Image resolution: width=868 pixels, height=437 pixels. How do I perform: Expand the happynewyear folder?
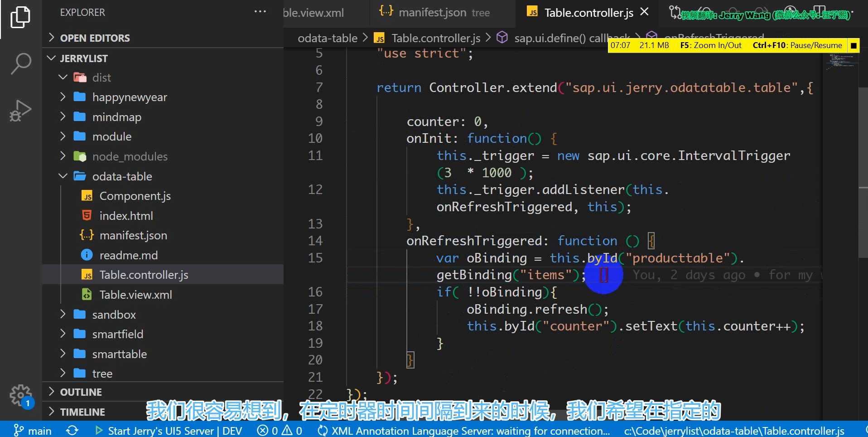63,97
